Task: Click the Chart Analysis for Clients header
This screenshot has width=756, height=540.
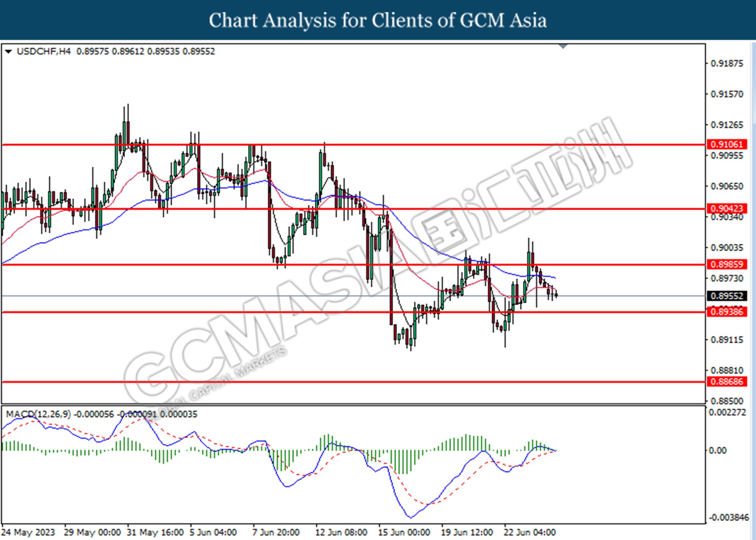Action: tap(378, 20)
